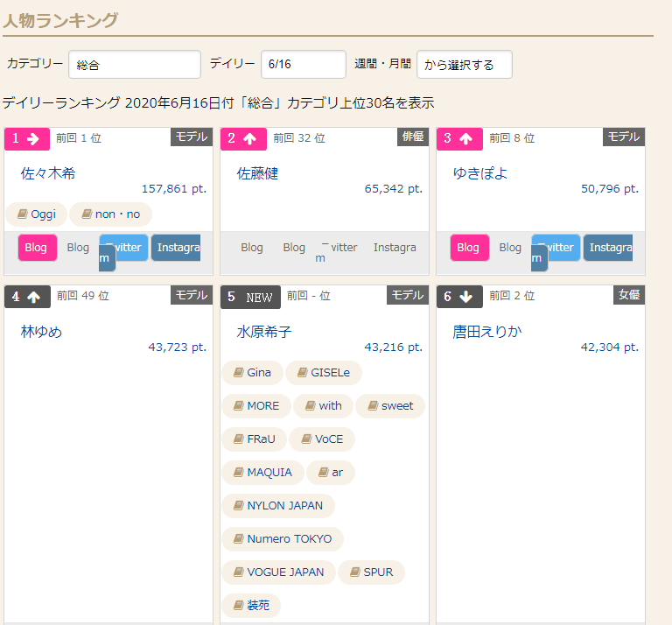672x625 pixels.
Task: Open ゆきぽよ's Twitter button
Action: [x=556, y=248]
